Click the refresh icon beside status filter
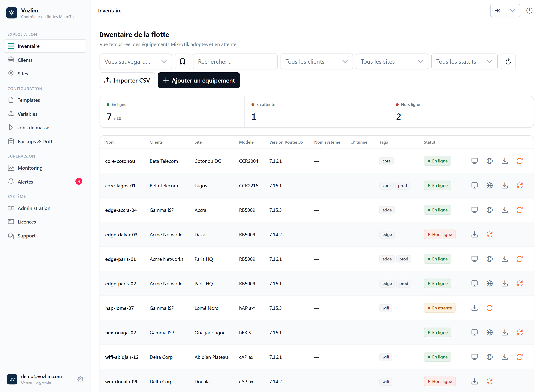Image resolution: width=543 pixels, height=392 pixels. [x=508, y=61]
